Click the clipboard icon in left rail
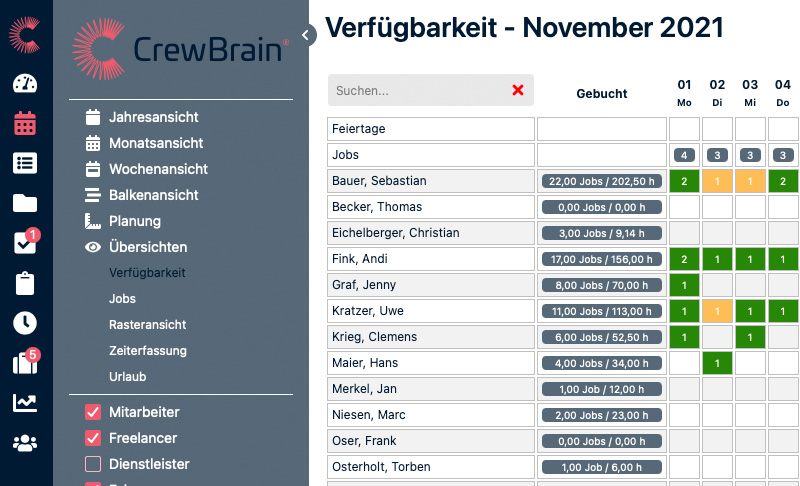This screenshot has height=486, width=800. tap(25, 283)
